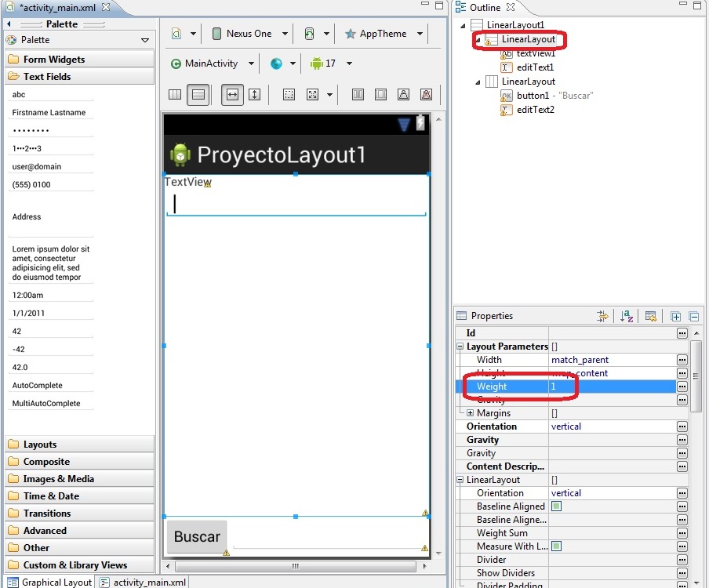Click the browse button for the Orientation property
The width and height of the screenshot is (709, 588).
click(682, 426)
